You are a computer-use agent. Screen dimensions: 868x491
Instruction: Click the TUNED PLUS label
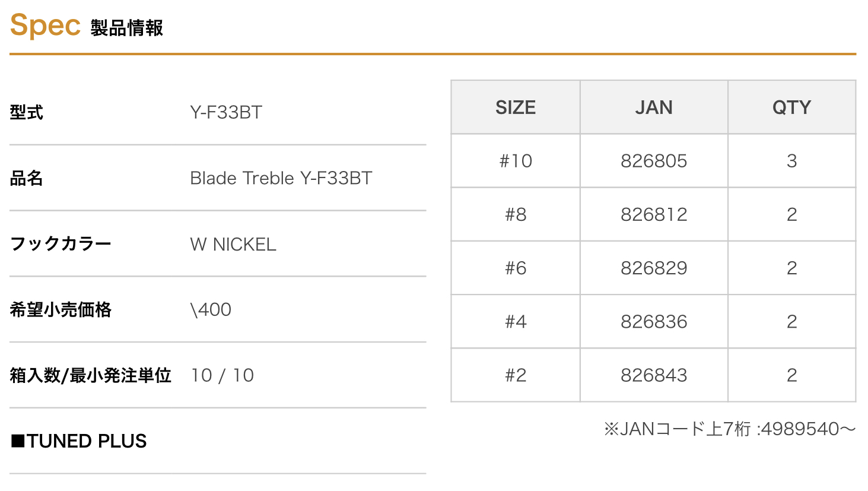pyautogui.click(x=79, y=441)
